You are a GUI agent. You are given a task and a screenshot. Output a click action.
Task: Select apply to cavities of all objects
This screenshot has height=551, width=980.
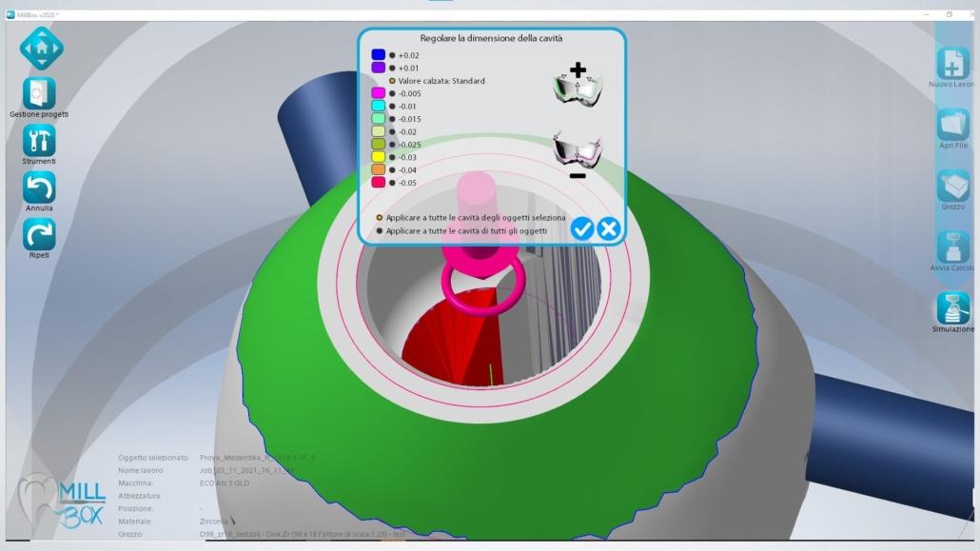pyautogui.click(x=380, y=230)
